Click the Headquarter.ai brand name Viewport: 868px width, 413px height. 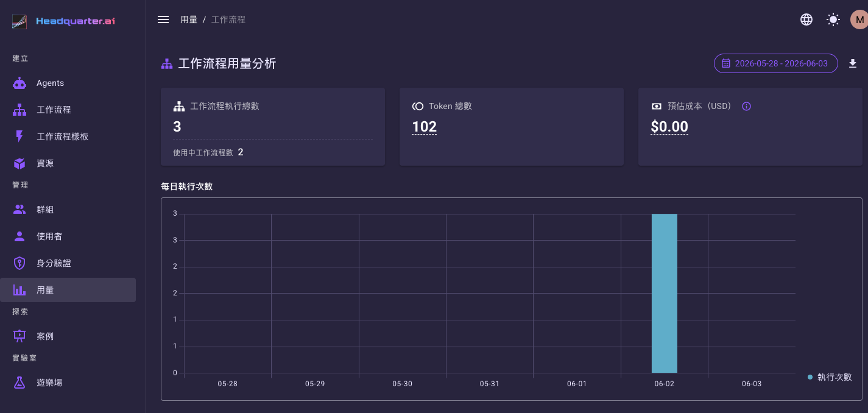[x=76, y=21]
